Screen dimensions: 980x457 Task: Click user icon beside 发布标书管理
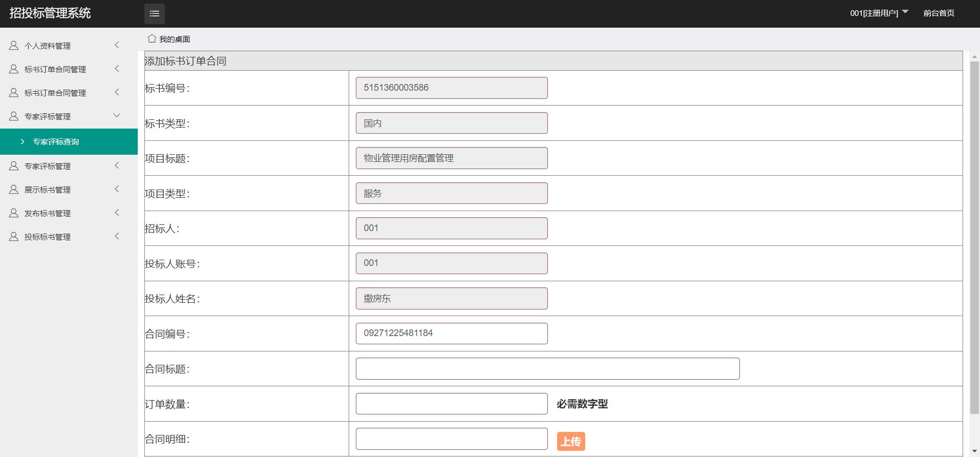pyautogui.click(x=14, y=213)
